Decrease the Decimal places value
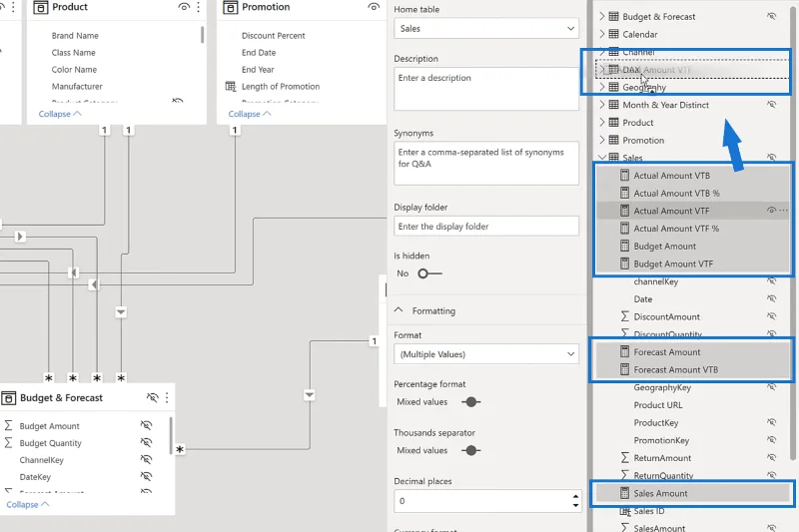Screen dimensions: 799x532 tap(575, 505)
